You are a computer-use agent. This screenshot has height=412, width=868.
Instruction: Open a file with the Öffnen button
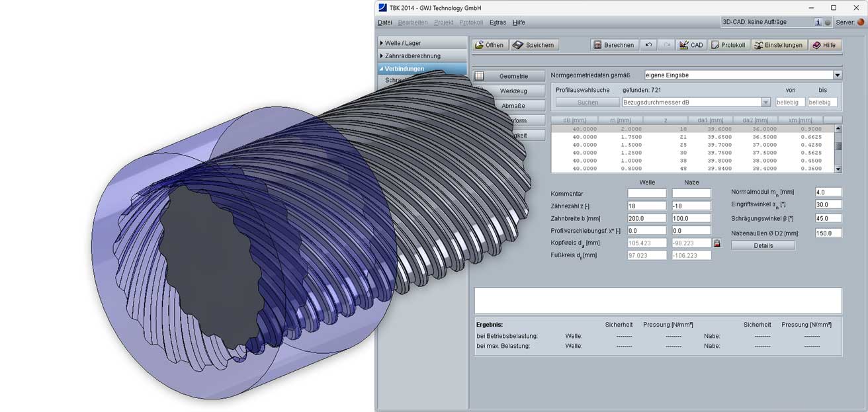click(x=490, y=45)
